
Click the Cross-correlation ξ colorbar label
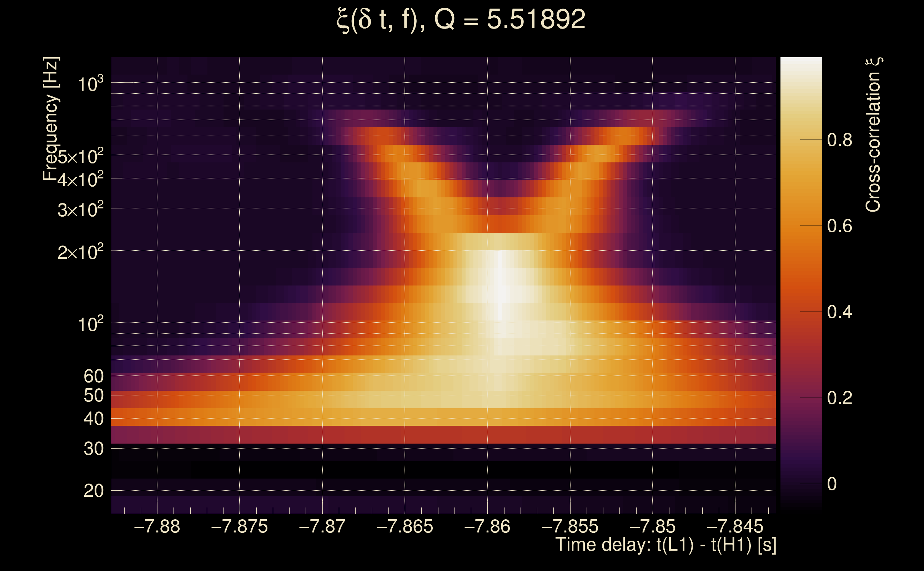coord(873,135)
